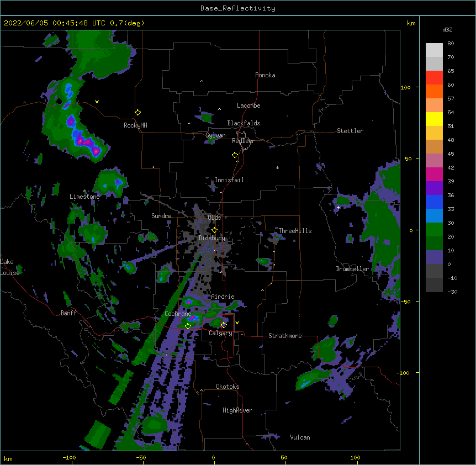Click the Lake Louise label
Viewport: 476px width, 465px height.
(x=10, y=267)
